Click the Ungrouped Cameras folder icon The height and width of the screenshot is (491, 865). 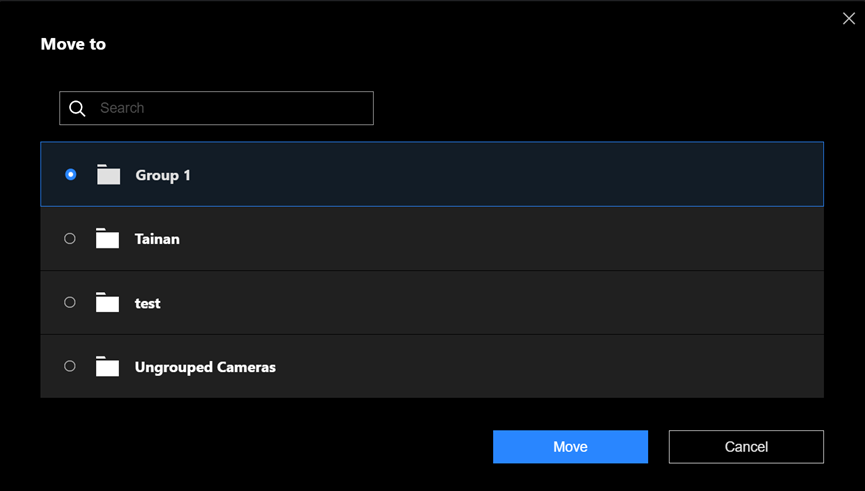click(107, 367)
